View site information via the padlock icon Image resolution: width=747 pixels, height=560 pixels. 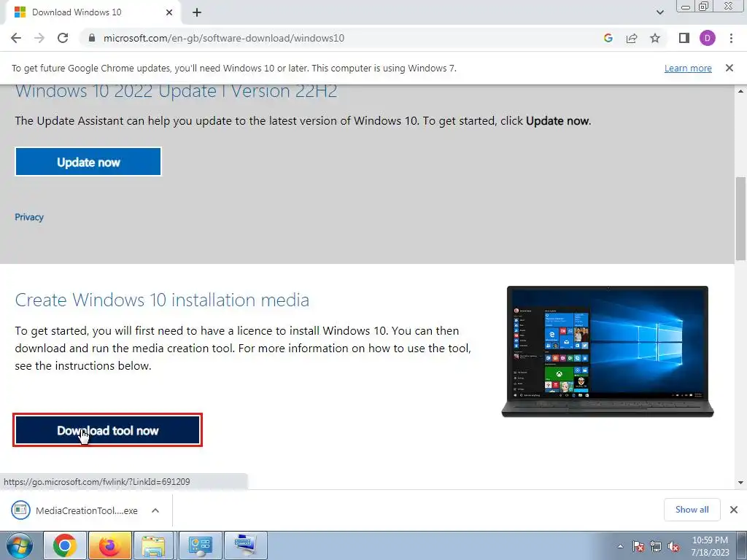click(x=91, y=38)
